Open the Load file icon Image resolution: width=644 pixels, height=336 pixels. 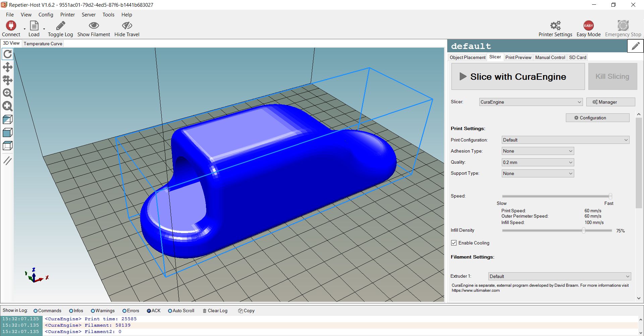click(34, 26)
